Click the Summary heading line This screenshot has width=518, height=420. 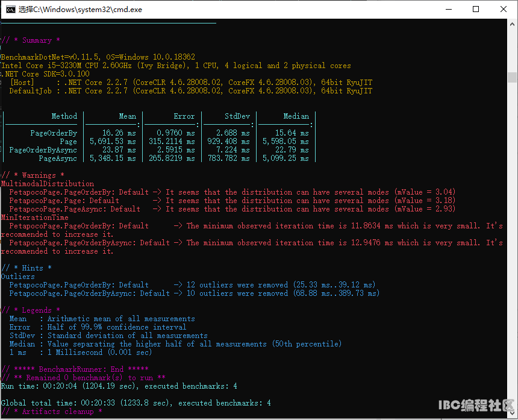coord(31,40)
